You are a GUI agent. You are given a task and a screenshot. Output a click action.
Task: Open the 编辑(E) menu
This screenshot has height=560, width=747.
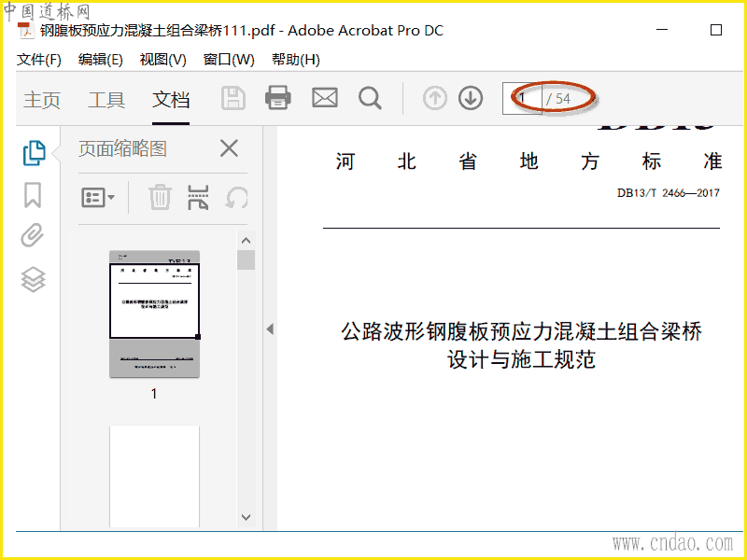[x=101, y=60]
